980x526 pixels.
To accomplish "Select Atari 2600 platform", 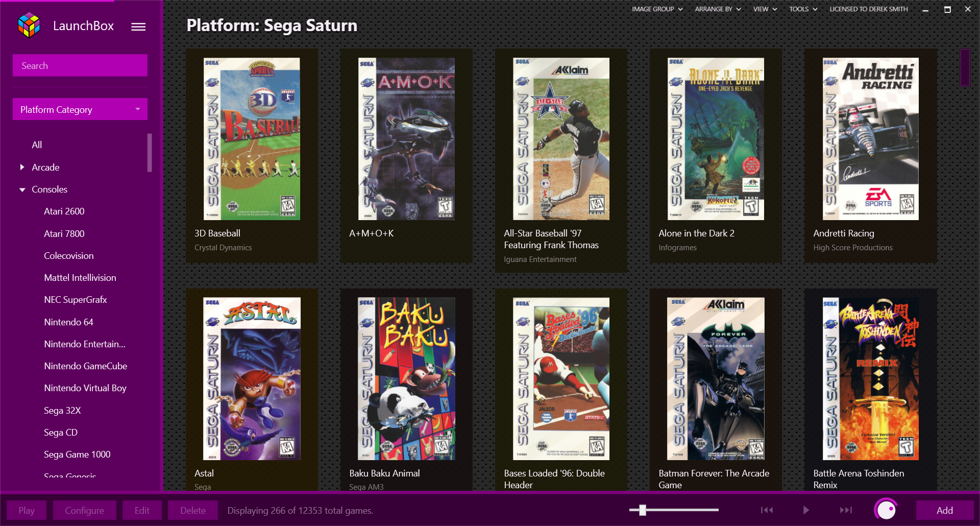I will point(64,211).
